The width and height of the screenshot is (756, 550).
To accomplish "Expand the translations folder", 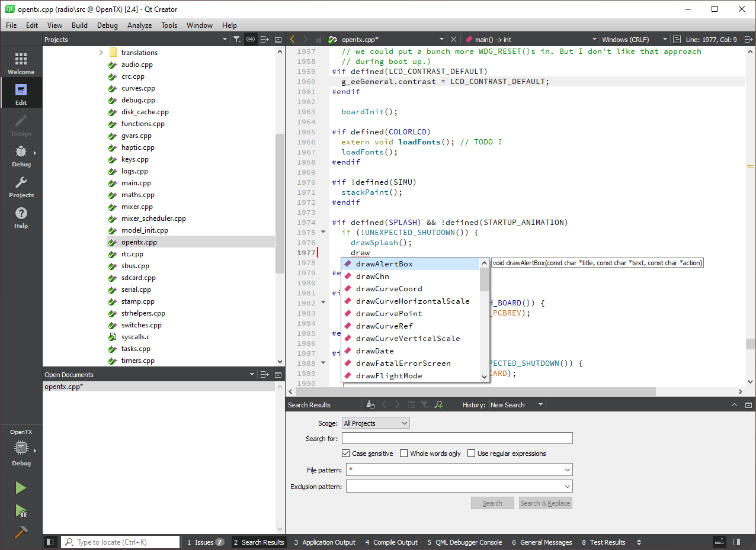I will 101,53.
